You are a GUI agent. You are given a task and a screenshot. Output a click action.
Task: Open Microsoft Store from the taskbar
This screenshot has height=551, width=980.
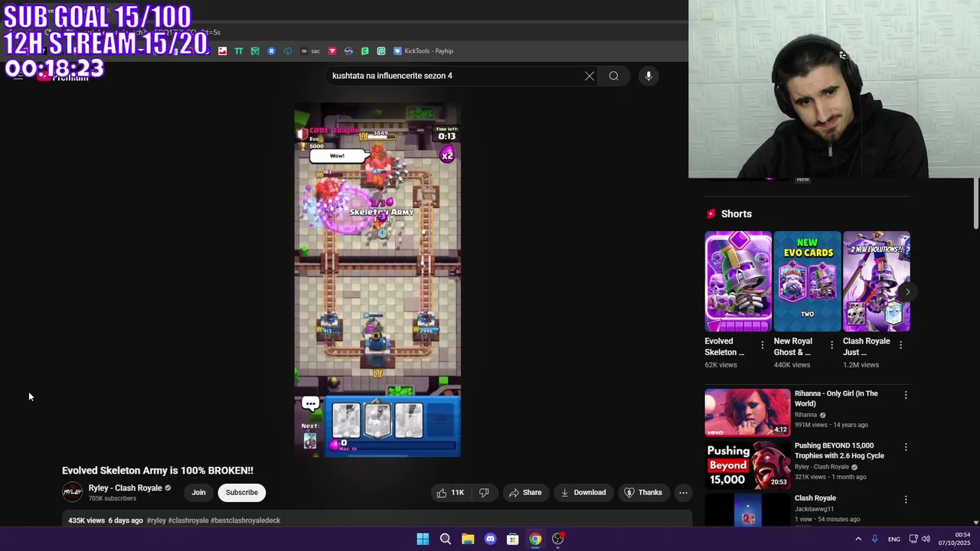pos(513,539)
